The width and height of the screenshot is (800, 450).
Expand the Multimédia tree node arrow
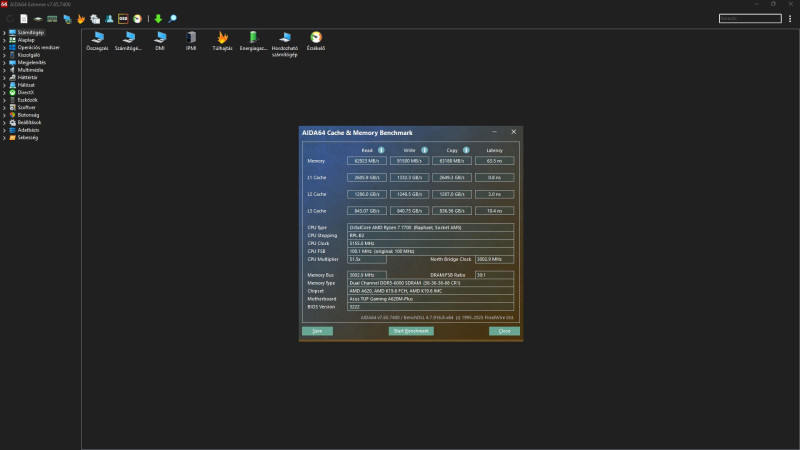[x=5, y=70]
